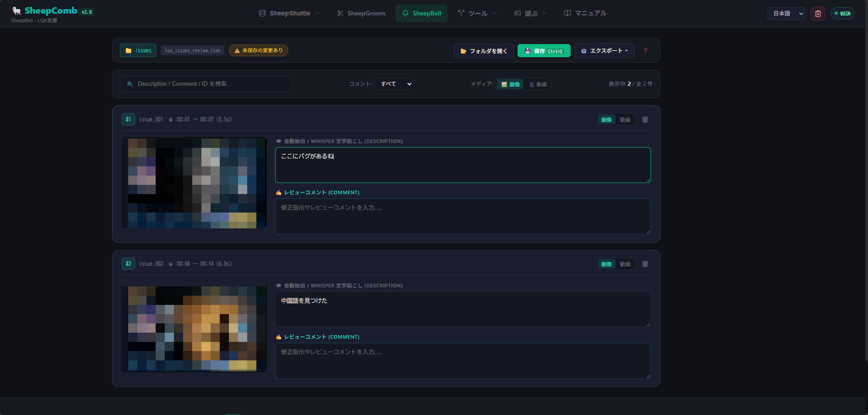Delete issue_002 with its trash icon
This screenshot has width=868, height=415.
tap(645, 264)
